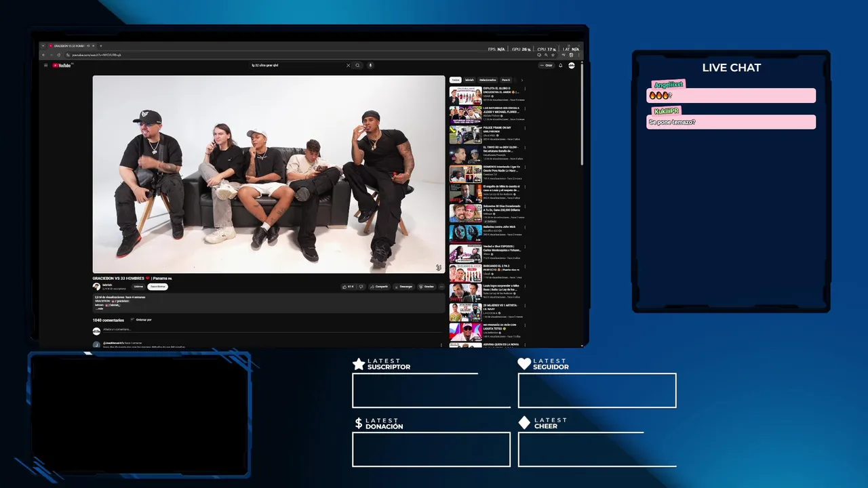Screen dimensions: 868x488
Task: Select the Relacionados filter chip
Action: point(488,80)
